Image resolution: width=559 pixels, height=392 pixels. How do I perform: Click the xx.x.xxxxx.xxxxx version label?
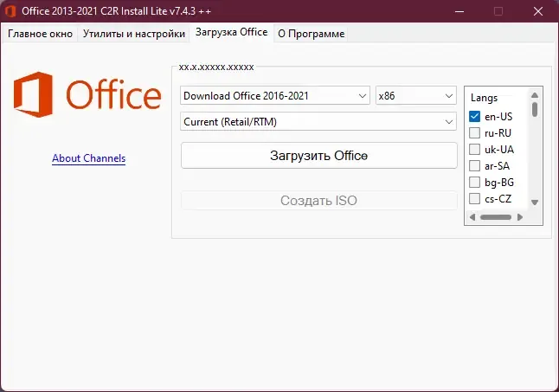[216, 67]
